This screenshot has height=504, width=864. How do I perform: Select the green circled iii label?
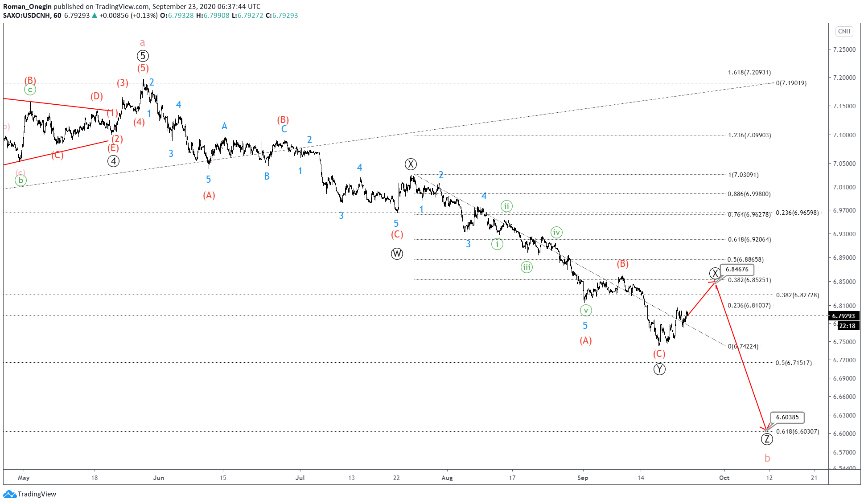527,267
